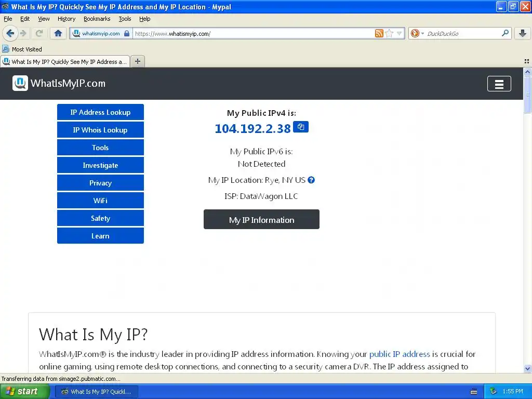Open the Windows Start menu

point(25,392)
